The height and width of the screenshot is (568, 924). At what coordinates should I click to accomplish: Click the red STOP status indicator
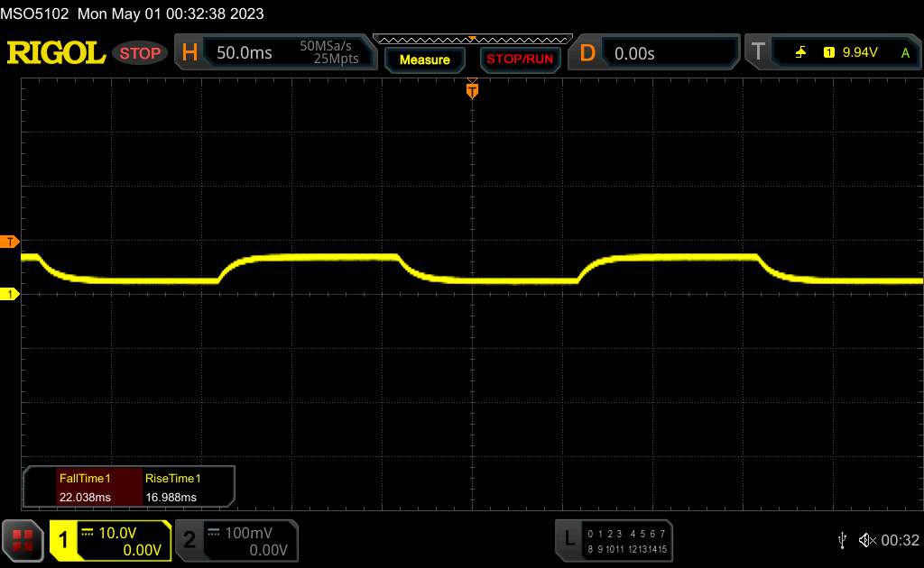pos(140,53)
